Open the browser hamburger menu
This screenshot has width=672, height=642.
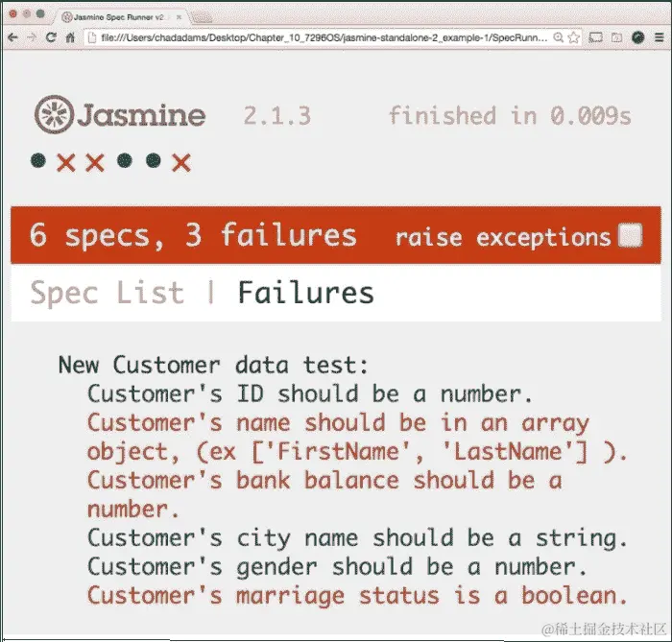660,37
